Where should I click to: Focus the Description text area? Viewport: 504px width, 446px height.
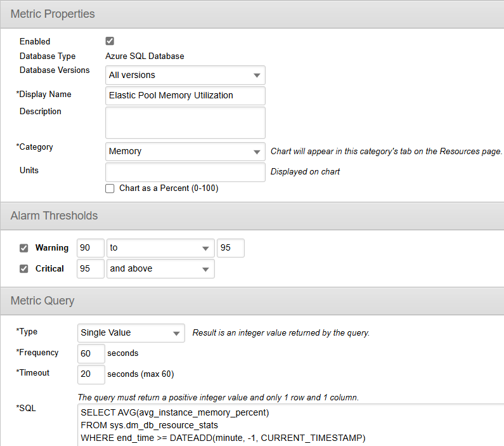click(185, 122)
